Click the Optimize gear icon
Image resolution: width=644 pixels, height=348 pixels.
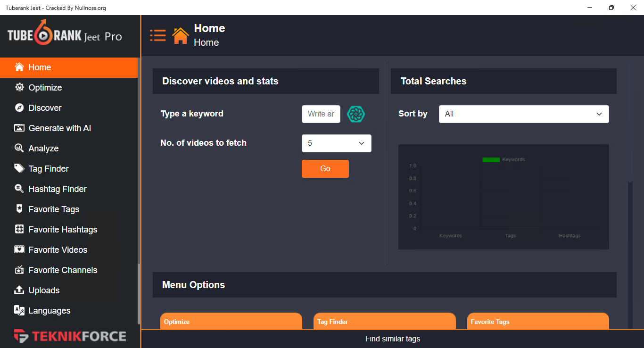19,87
